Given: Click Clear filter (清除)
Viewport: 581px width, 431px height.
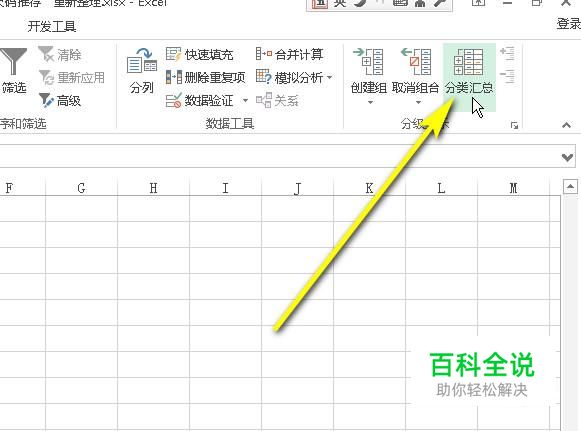Looking at the screenshot, I should [60, 54].
